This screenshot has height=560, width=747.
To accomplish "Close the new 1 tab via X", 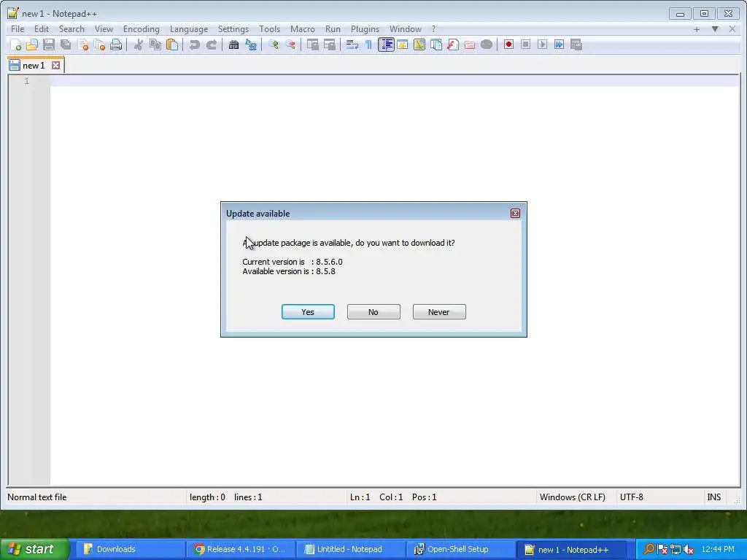I will click(55, 65).
